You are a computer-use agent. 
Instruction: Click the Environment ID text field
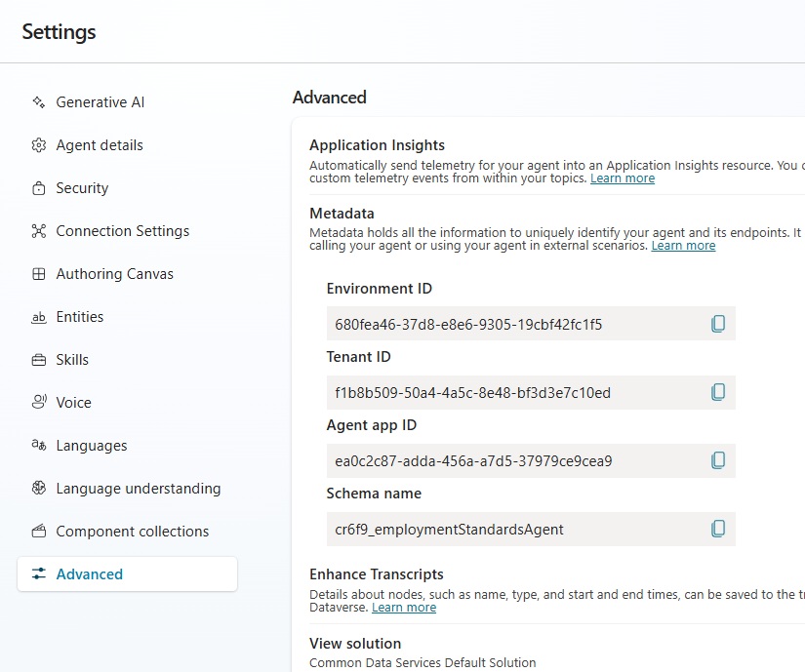click(512, 324)
